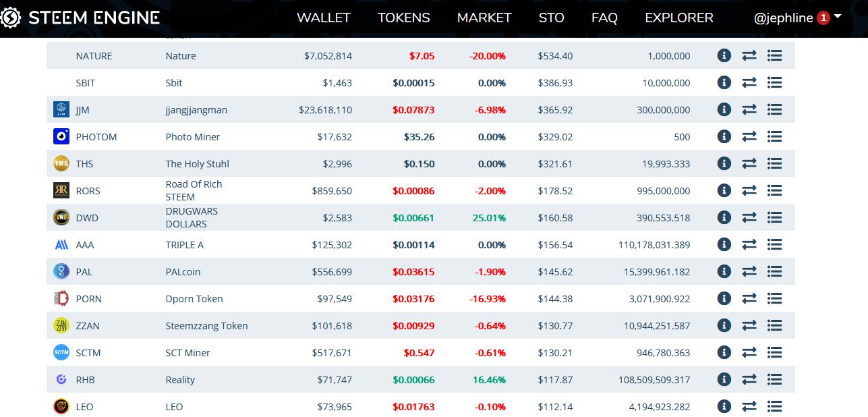
Task: Open the EXPLORER link
Action: [x=679, y=18]
